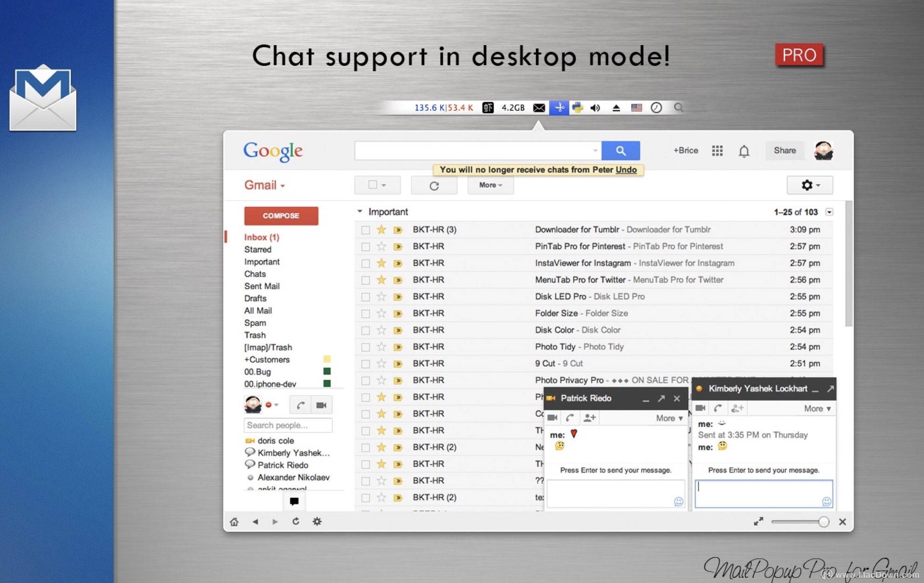The image size is (924, 583).
Task: Open More menu in Patrick Riedo chat
Action: point(669,418)
